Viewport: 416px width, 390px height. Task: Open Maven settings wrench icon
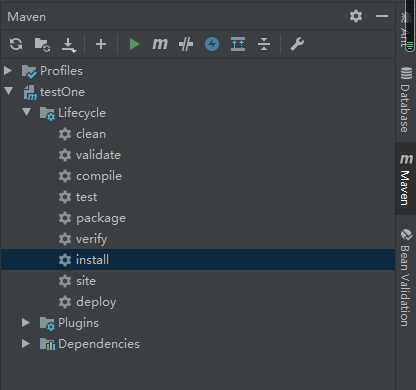click(x=297, y=44)
